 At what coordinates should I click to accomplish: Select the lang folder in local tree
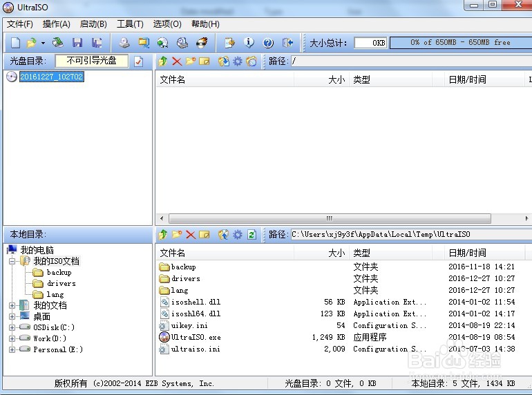55,294
